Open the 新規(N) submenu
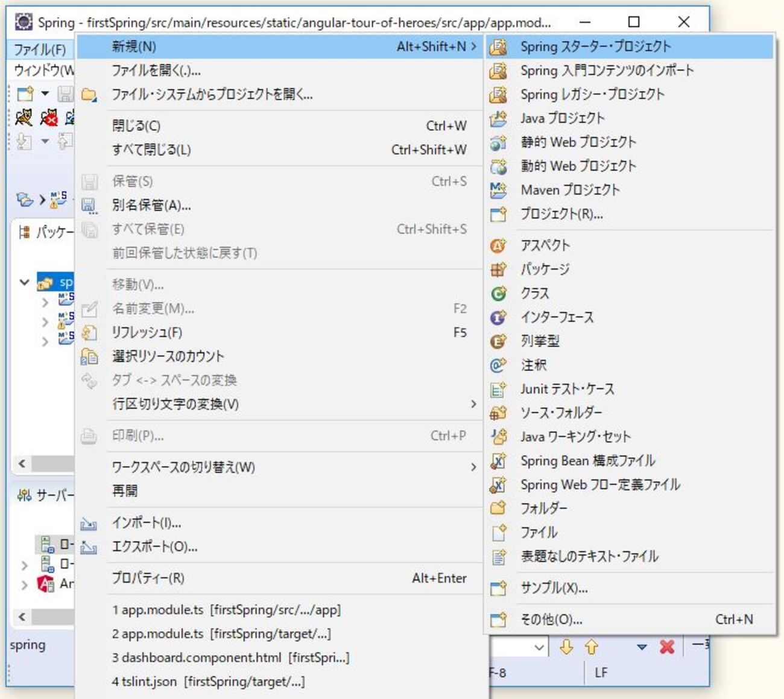 pos(279,46)
